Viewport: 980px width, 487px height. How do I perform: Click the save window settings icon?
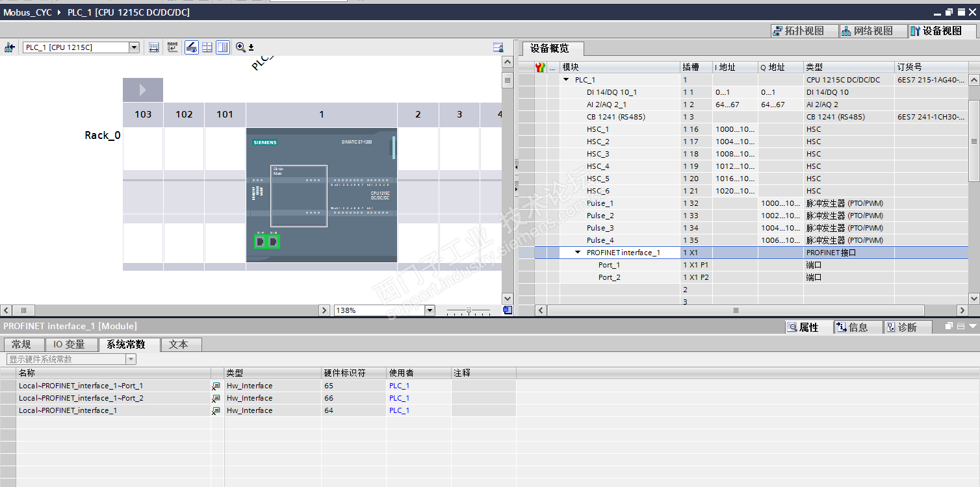click(x=498, y=47)
